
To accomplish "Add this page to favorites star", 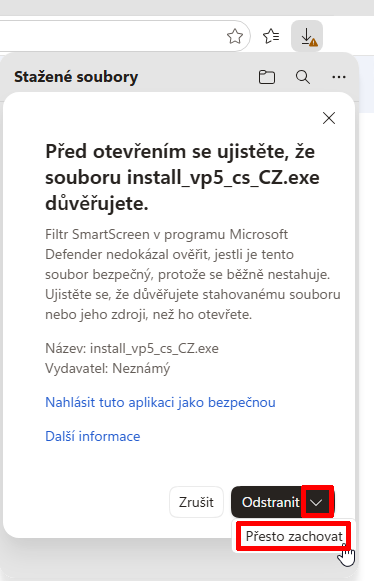I will coord(235,36).
